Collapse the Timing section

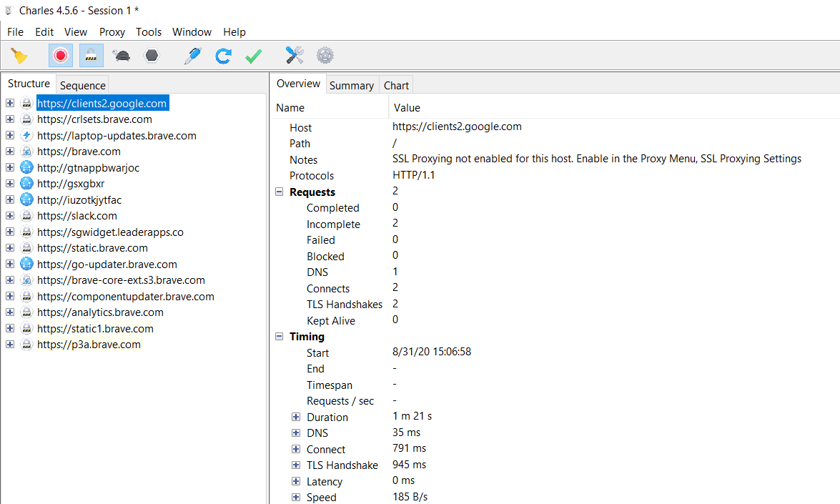(x=279, y=336)
